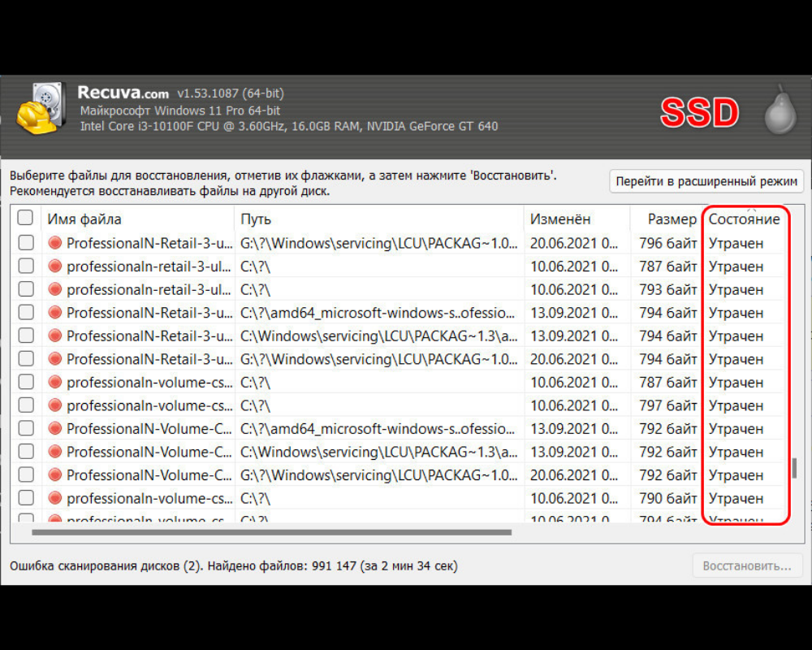Screen dimensions: 812x650
Task: Click the 'Recuva.com' title text
Action: pyautogui.click(x=123, y=93)
